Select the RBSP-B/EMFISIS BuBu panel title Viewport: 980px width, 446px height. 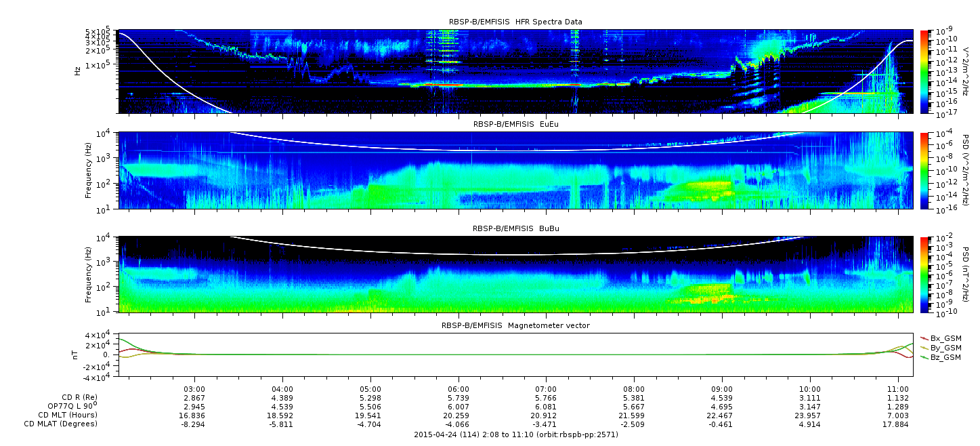pos(515,229)
